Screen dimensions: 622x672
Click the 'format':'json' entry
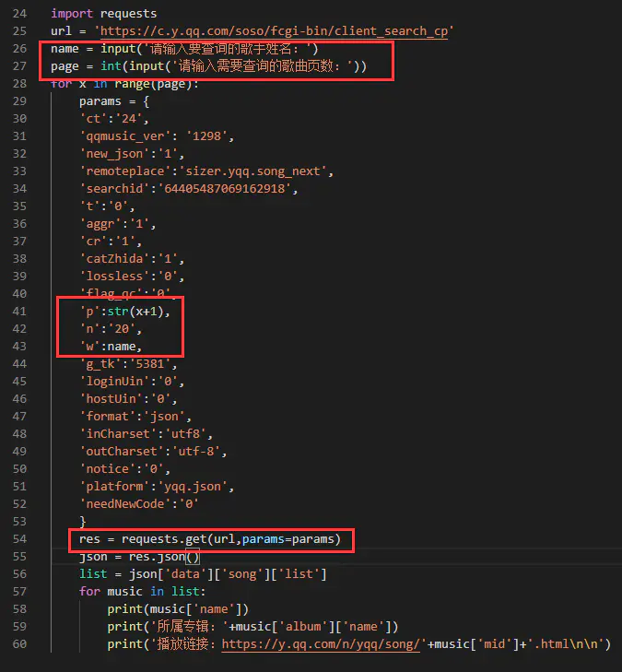coord(135,417)
